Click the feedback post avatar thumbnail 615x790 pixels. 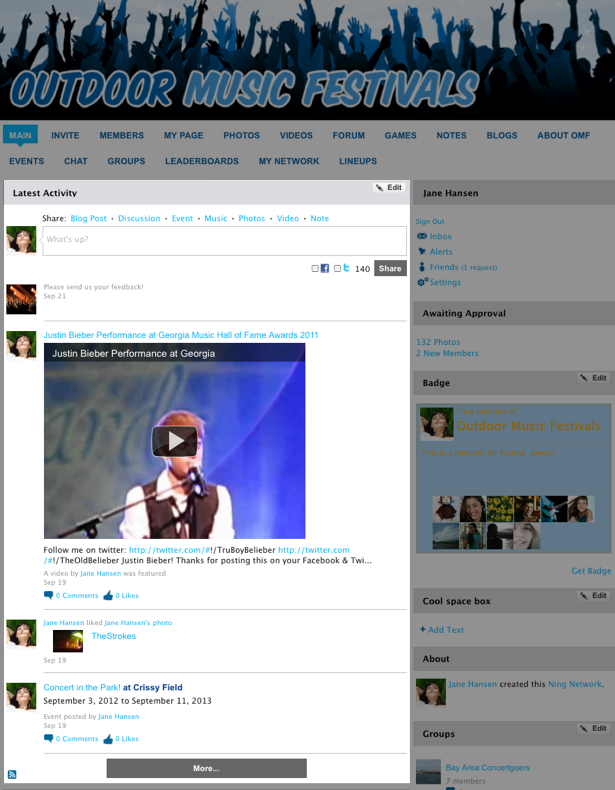pyautogui.click(x=21, y=299)
